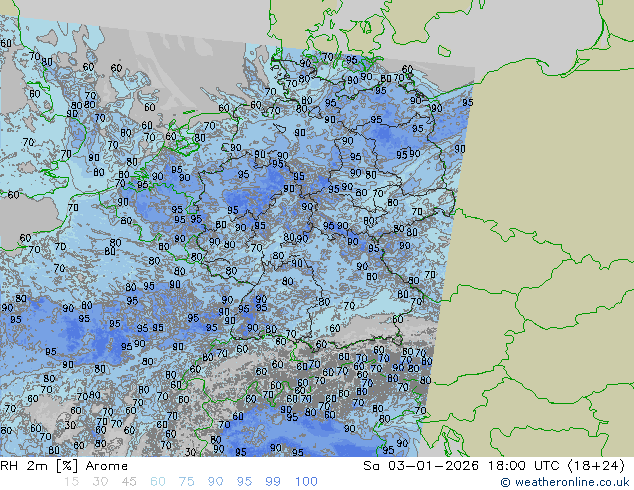This screenshot has height=490, width=634.
Task: Click legend value 100
Action: [306, 482]
